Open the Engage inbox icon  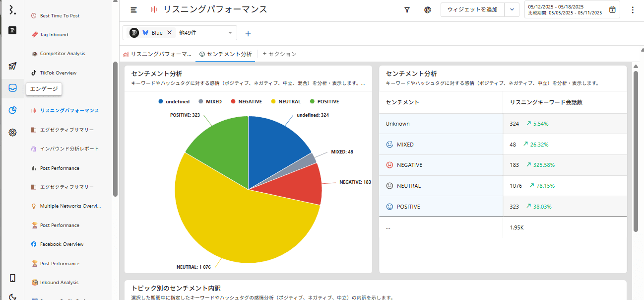(12, 88)
